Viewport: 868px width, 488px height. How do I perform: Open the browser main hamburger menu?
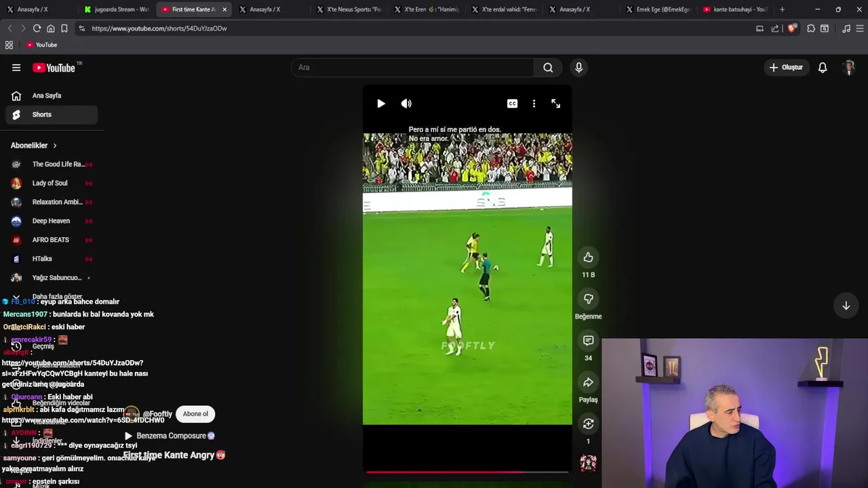861,28
